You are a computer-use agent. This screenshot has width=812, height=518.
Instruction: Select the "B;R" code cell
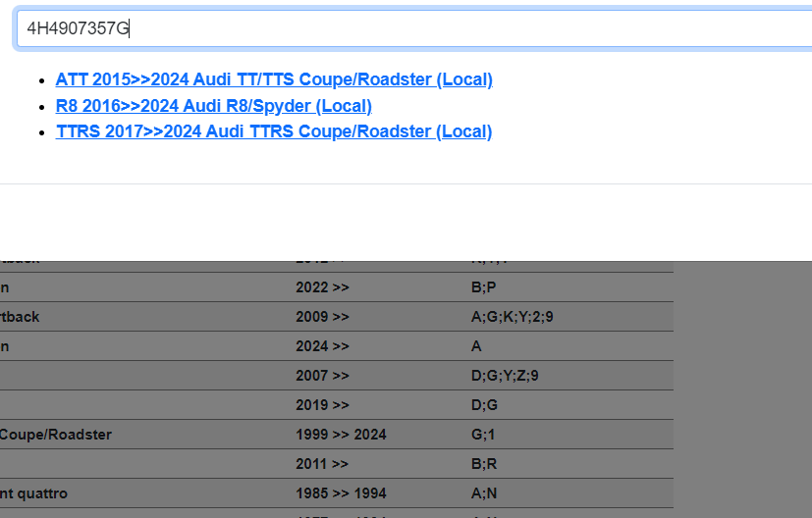point(484,464)
